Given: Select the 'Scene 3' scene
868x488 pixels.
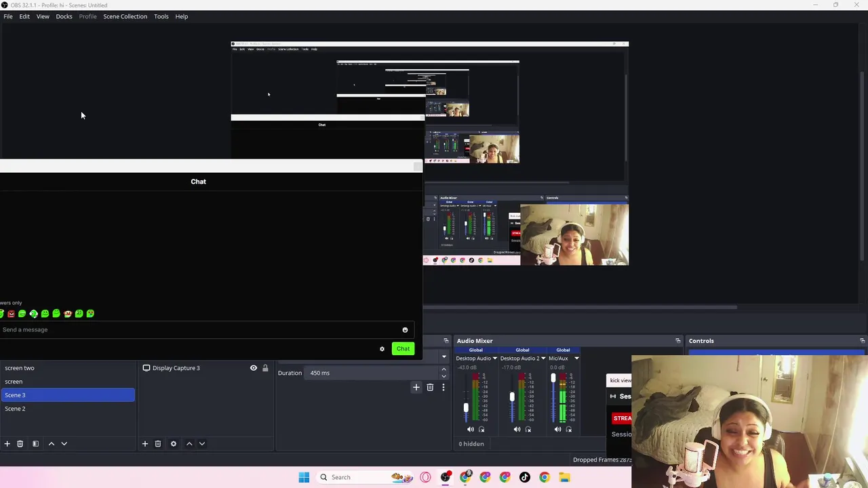Looking at the screenshot, I should point(68,395).
